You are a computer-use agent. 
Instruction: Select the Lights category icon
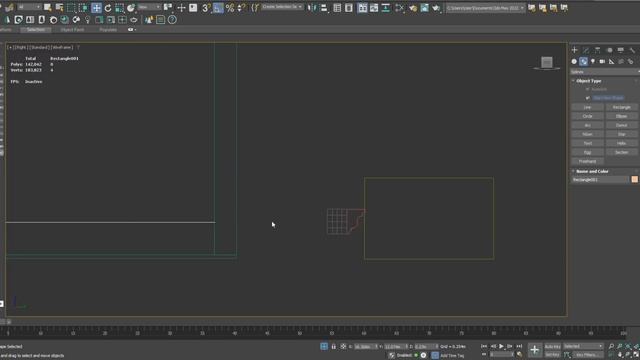(593, 61)
